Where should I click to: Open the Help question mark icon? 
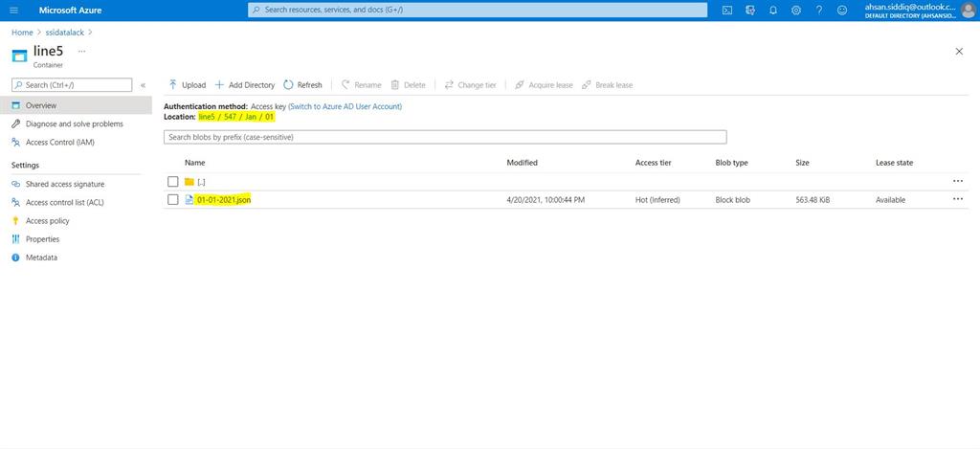click(x=819, y=10)
